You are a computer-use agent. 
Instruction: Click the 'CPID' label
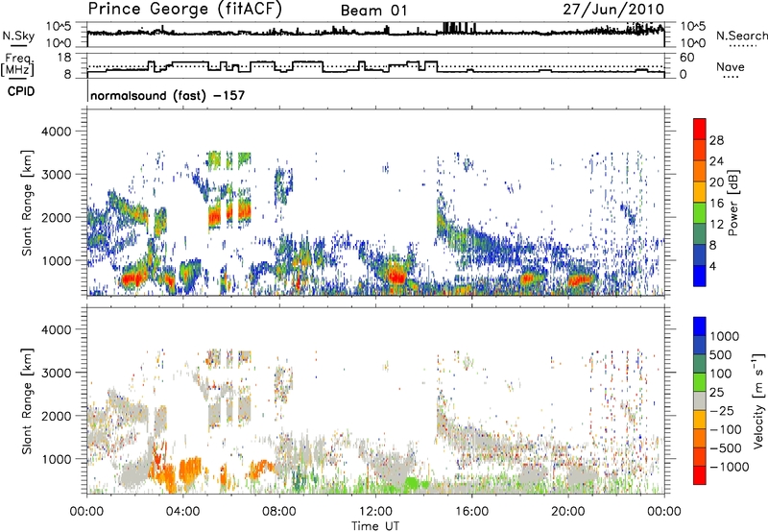point(21,91)
